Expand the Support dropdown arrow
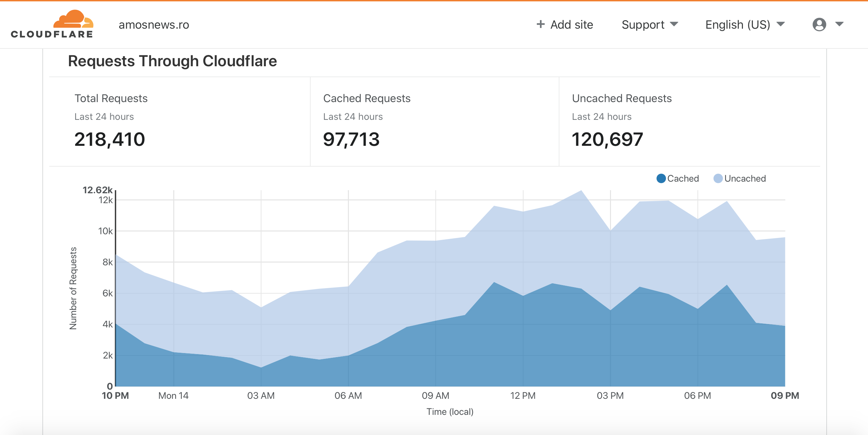Viewport: 868px width, 435px height. coord(674,24)
